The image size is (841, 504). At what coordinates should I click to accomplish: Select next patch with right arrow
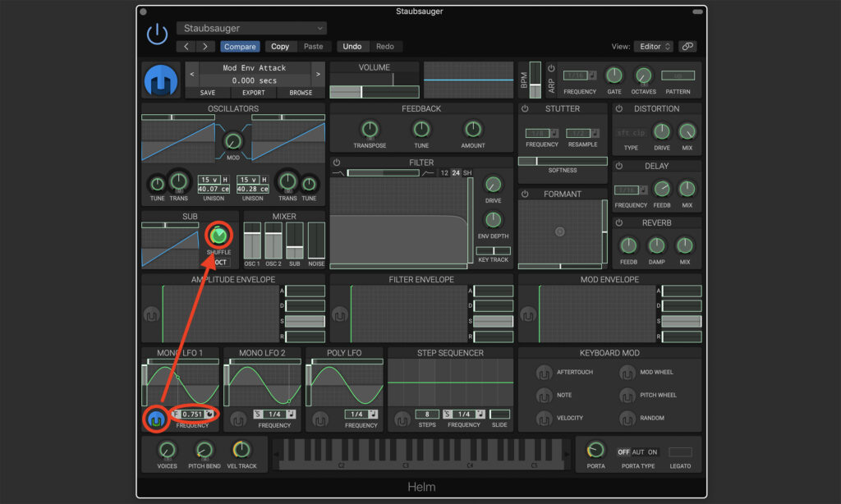pos(318,75)
